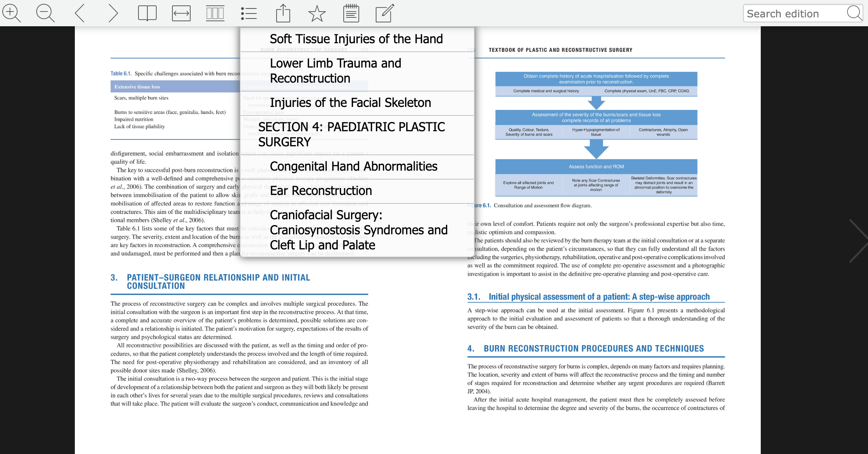Image resolution: width=868 pixels, height=454 pixels.
Task: Click the Table 6.1 caption label
Action: (121, 73)
